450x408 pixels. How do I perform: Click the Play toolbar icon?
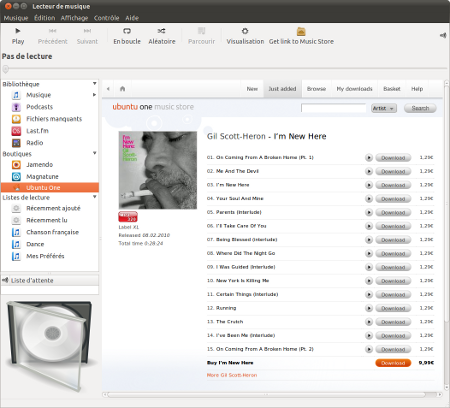pos(18,31)
